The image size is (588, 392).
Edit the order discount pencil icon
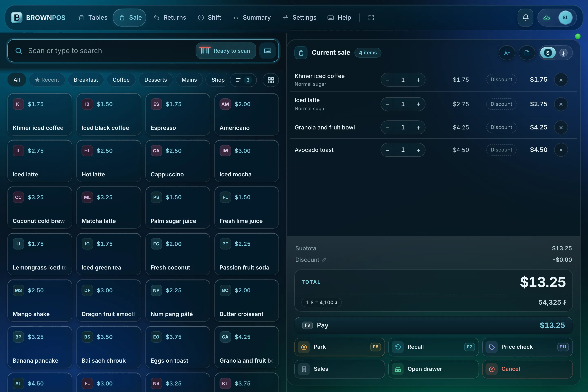324,260
